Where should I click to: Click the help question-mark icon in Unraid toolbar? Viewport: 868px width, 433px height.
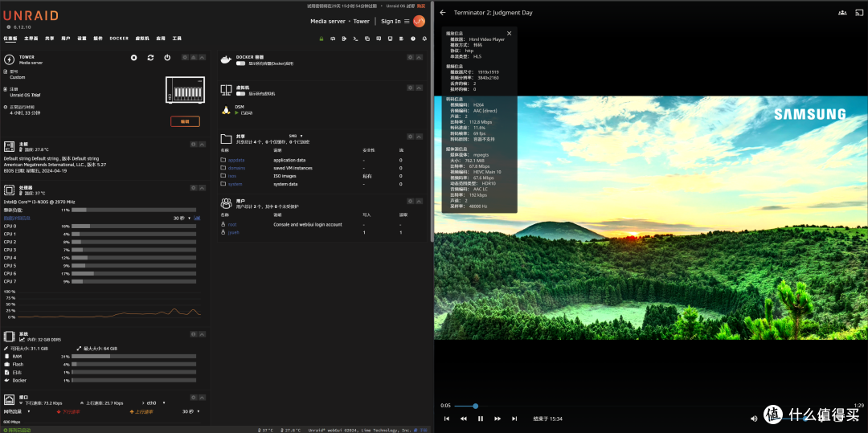pyautogui.click(x=413, y=39)
